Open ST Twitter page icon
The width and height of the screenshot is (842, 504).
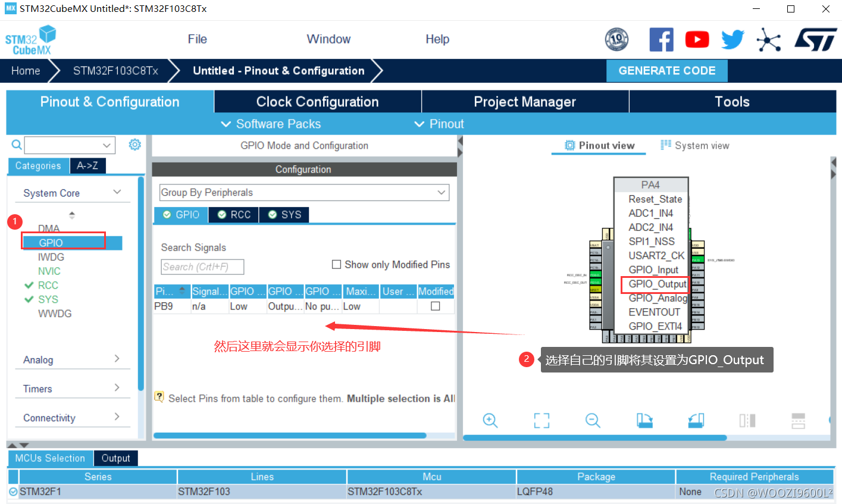[733, 40]
